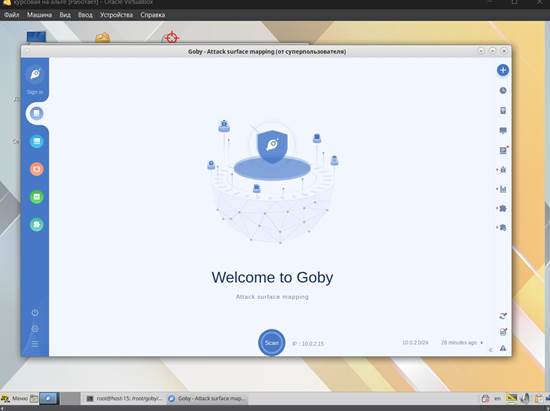Open the cyan Asset sidebar icon
Viewport: 550px width, 411px height.
coord(36,141)
